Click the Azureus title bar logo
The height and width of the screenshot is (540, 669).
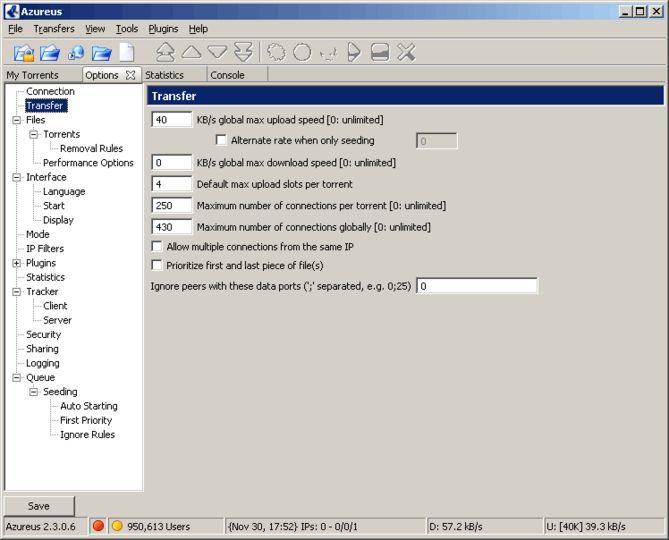[12, 11]
